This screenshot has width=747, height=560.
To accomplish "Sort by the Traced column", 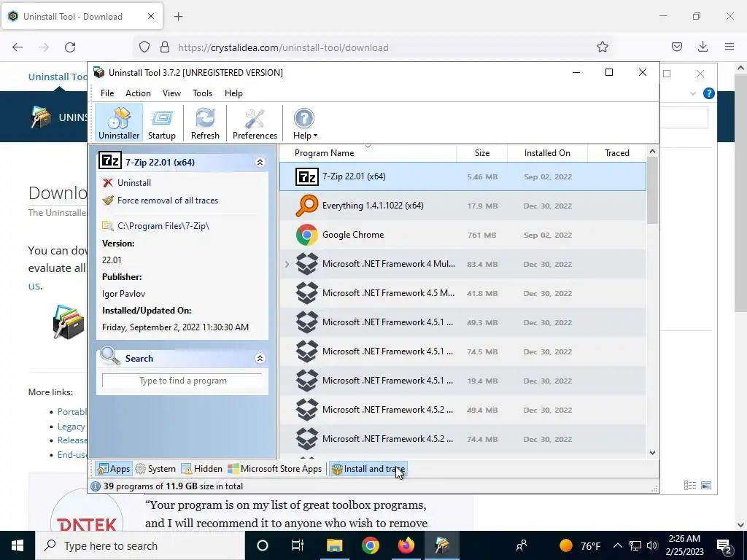I will coord(617,153).
